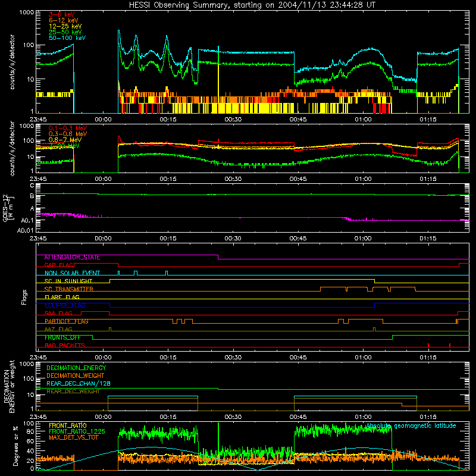This screenshot has height=476, width=476.
Task: Click the REAR_DEC_WEIGHT legend label
Action: (73, 392)
